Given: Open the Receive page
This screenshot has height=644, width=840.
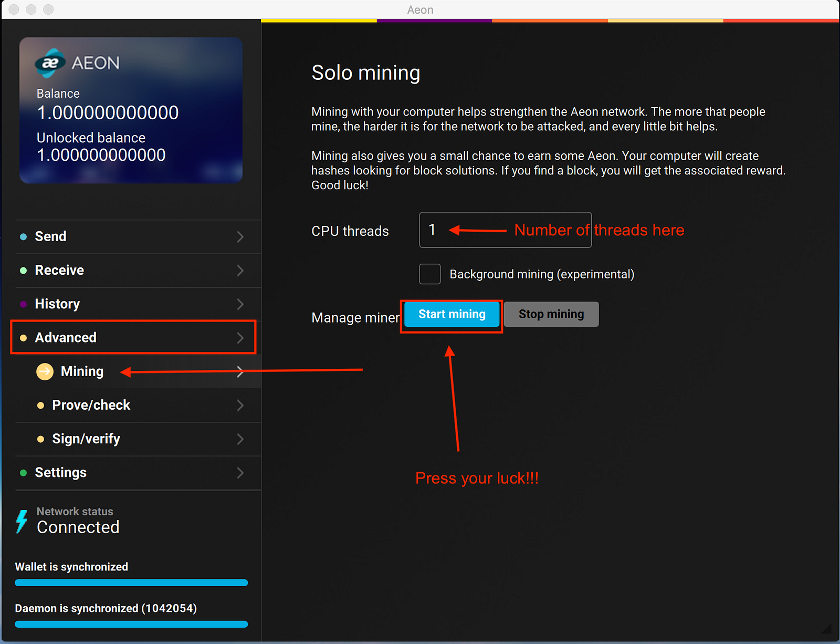Looking at the screenshot, I should click(138, 271).
